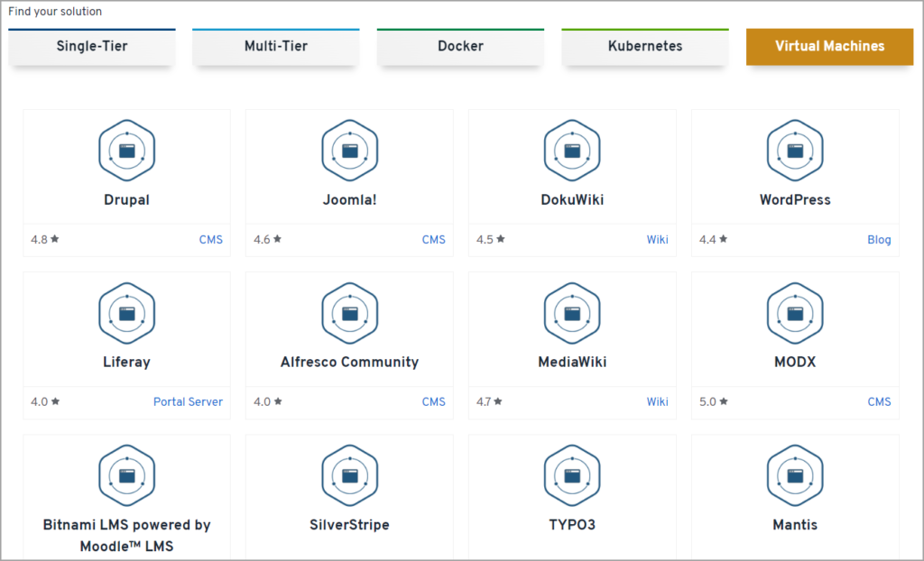The width and height of the screenshot is (924, 561).
Task: Click the Mantis hexagon icon
Action: point(795,474)
